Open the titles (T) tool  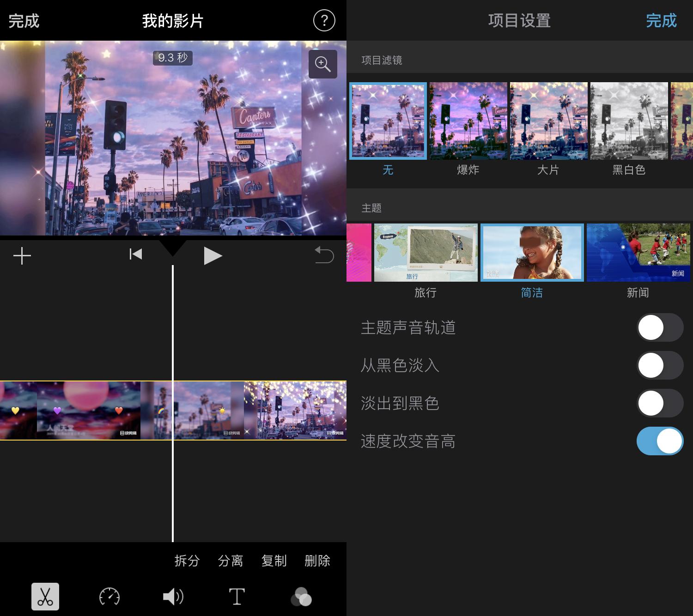point(237,597)
